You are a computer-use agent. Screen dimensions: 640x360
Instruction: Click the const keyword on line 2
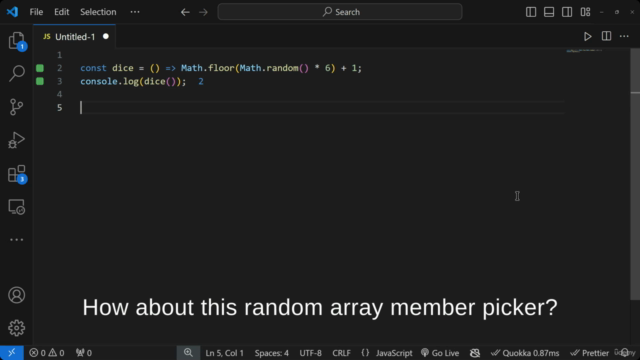click(x=93, y=68)
